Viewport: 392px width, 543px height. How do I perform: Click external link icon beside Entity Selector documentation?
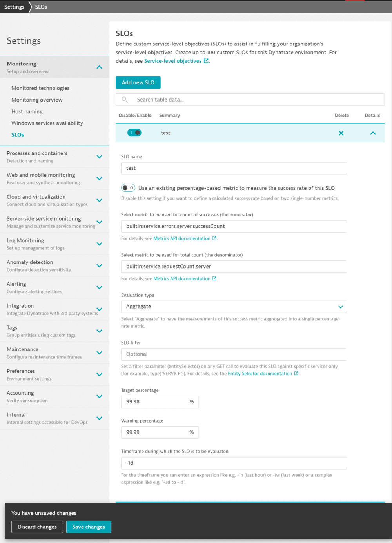296,373
